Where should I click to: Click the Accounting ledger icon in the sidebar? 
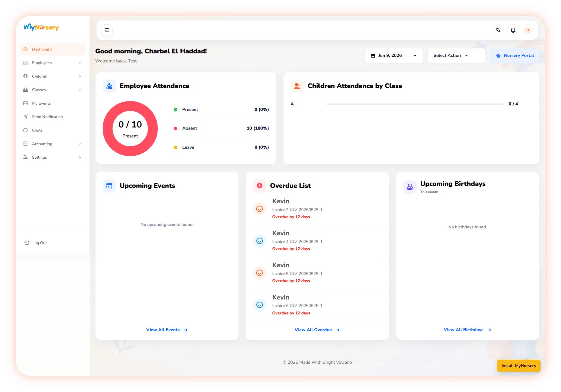[x=25, y=144]
